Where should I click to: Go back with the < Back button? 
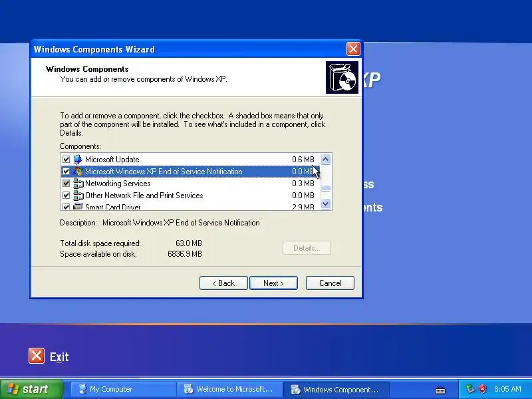click(x=223, y=283)
